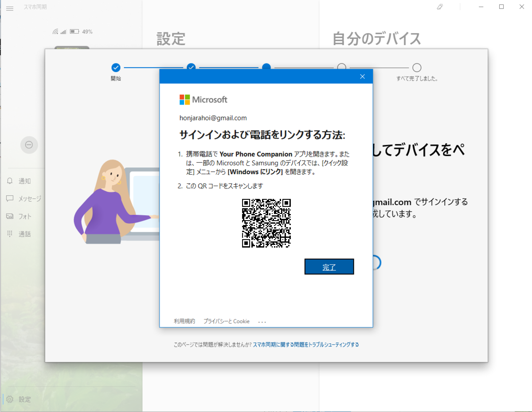Click the phone battery status icon
532x412 pixels.
click(x=74, y=31)
